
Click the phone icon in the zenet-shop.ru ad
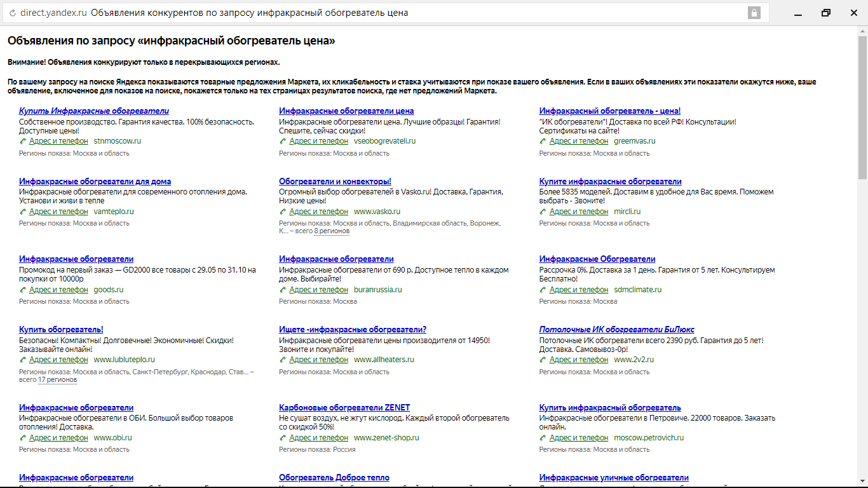(x=283, y=438)
